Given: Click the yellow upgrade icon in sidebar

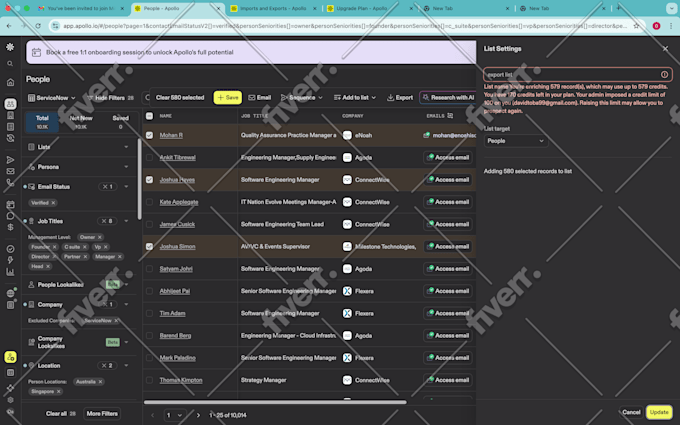Looking at the screenshot, I should coord(10,357).
